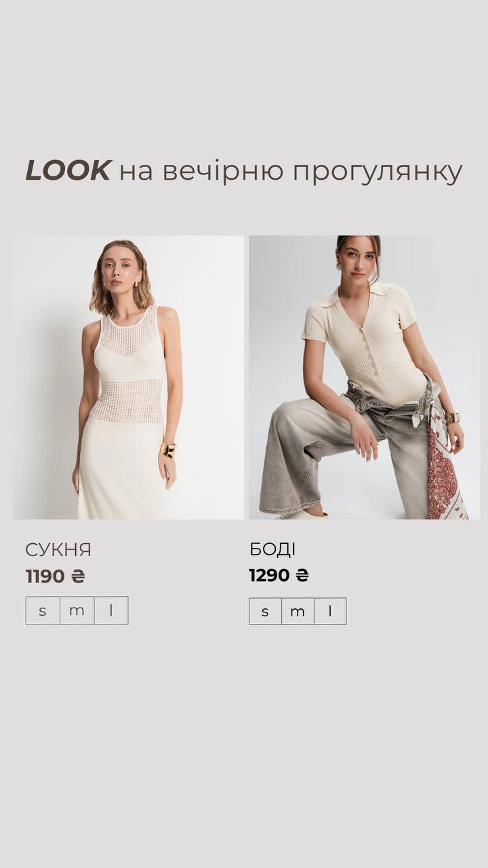Select size s for the СУКНЯ dress
Image resolution: width=488 pixels, height=868 pixels.
tap(43, 610)
